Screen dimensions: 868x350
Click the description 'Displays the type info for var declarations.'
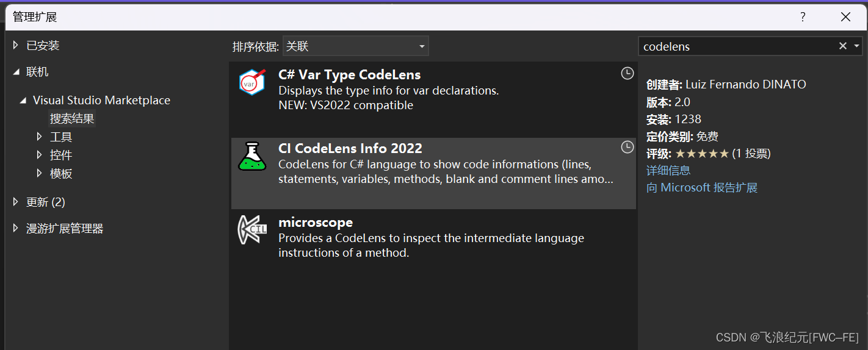point(389,91)
